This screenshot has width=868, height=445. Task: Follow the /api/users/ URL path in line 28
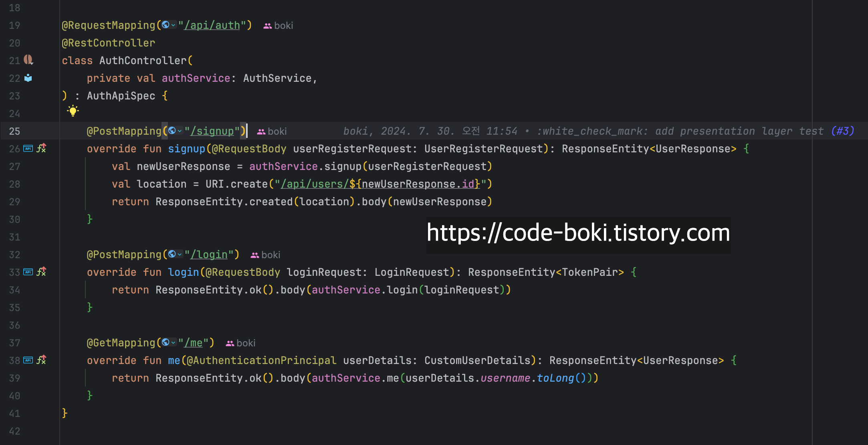(315, 184)
